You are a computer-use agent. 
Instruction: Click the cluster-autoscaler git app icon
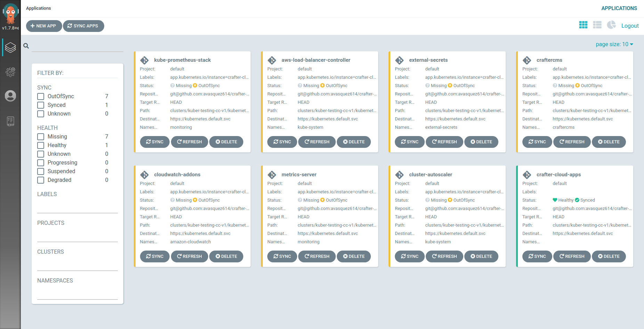point(399,175)
